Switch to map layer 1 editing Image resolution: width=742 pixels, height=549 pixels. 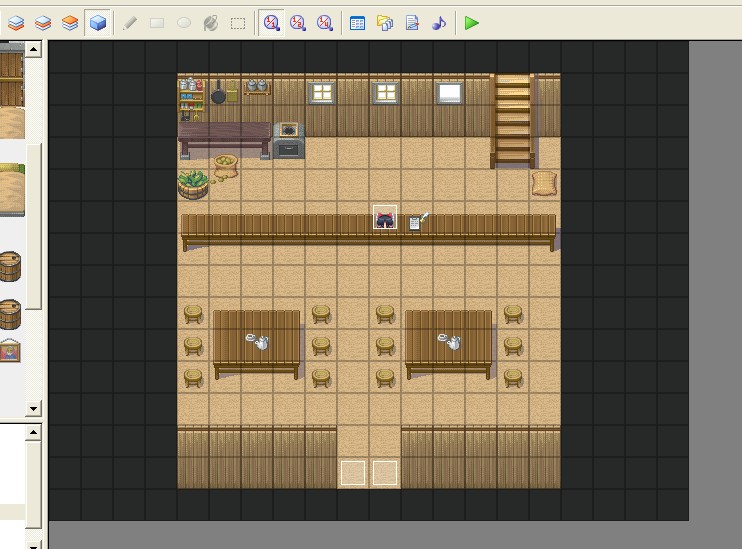pos(16,23)
